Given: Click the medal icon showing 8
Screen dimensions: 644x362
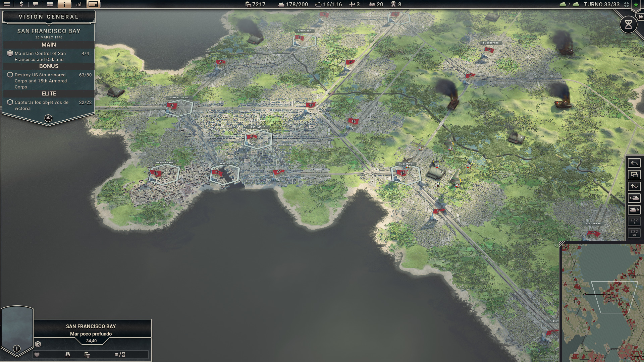Looking at the screenshot, I should [x=393, y=4].
